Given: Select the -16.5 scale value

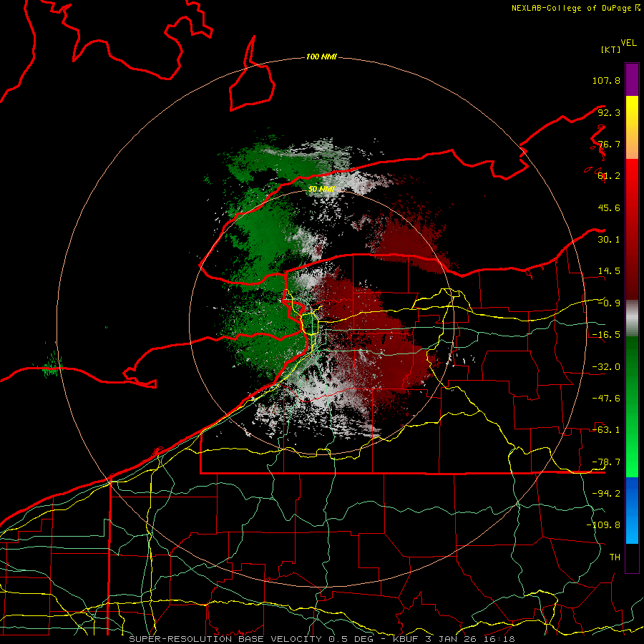Looking at the screenshot, I should pyautogui.click(x=606, y=335).
